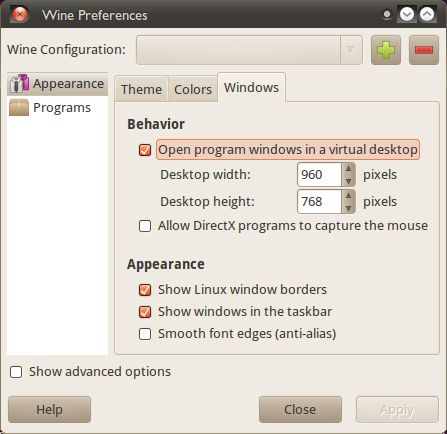Click the Appearance section heading in Windows tab
This screenshot has width=447, height=434.
pos(166,264)
